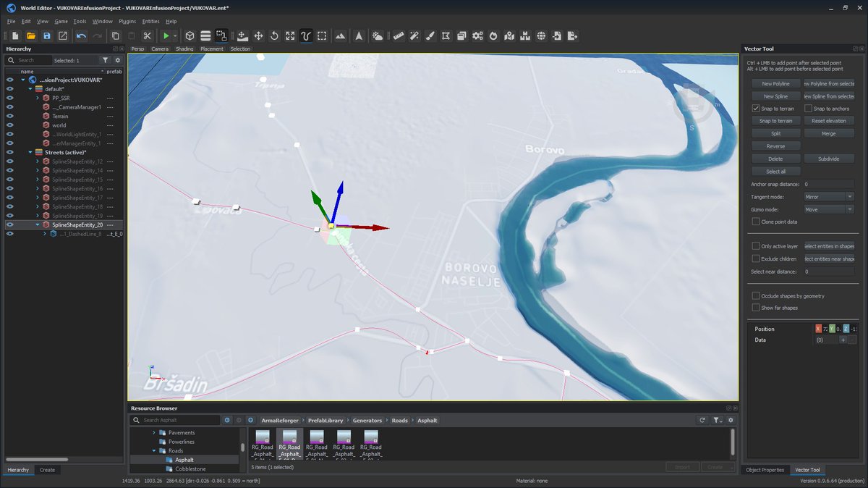Click the New Spline button
This screenshot has height=488, width=868.
click(775, 96)
